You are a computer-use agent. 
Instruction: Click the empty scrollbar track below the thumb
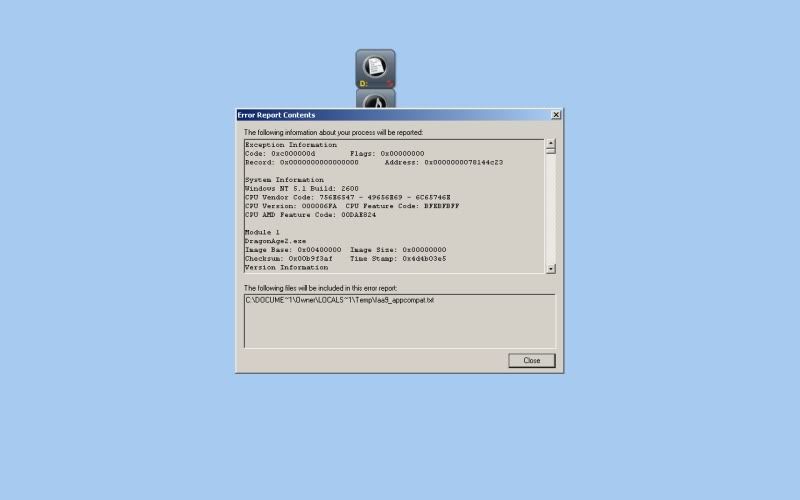pyautogui.click(x=550, y=210)
